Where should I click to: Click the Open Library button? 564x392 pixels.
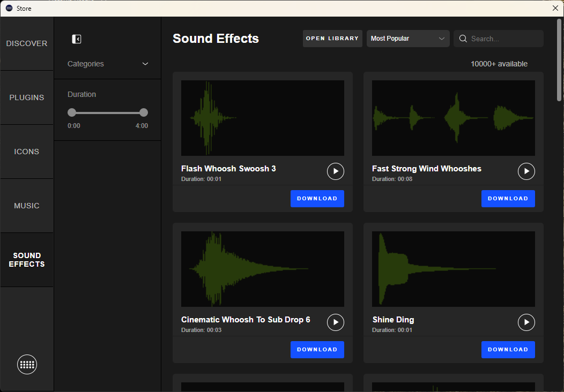(332, 39)
